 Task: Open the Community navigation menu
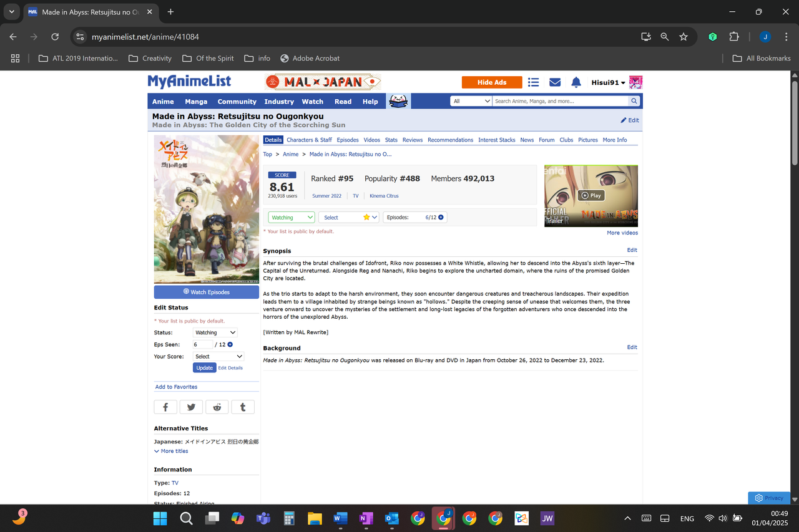[237, 101]
